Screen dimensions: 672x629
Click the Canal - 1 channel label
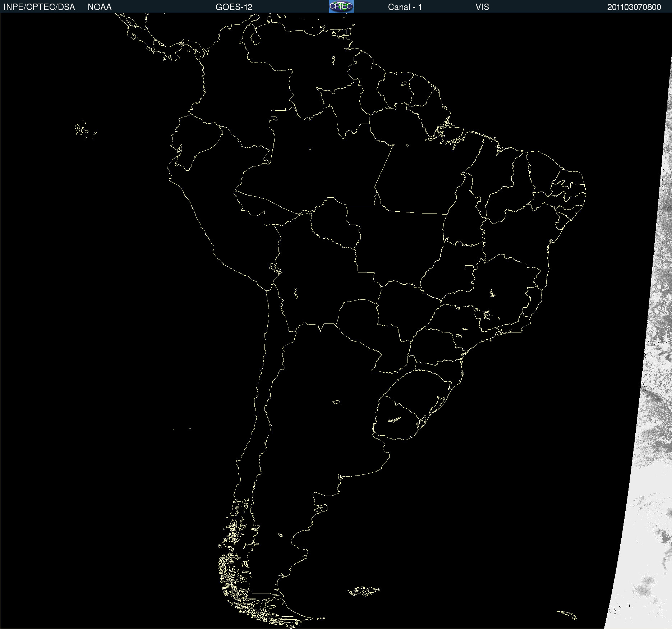405,7
